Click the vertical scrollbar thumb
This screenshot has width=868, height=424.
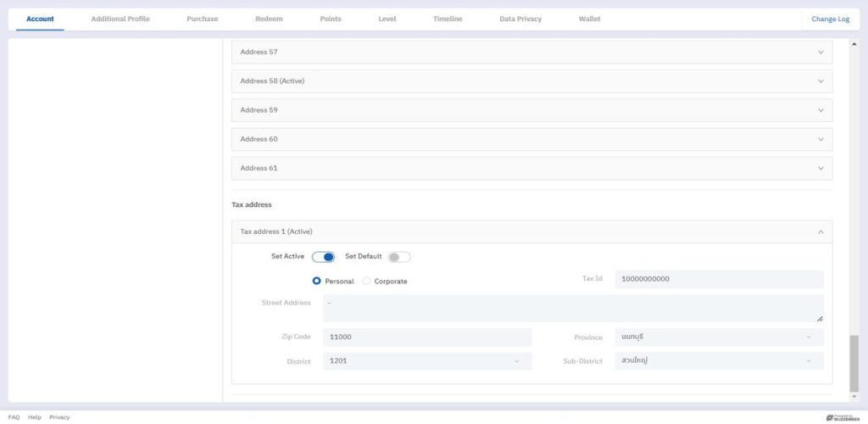[854, 363]
